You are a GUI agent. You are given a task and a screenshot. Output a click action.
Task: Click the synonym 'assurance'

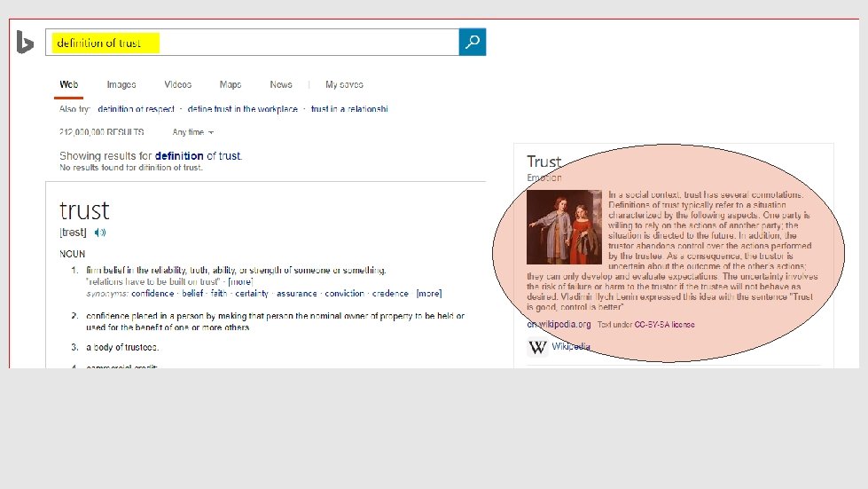pos(297,294)
